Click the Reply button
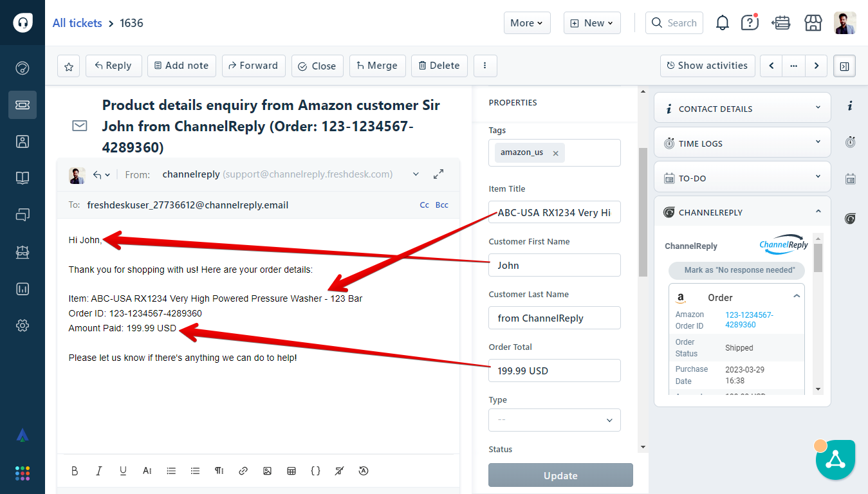This screenshot has height=494, width=868. click(x=113, y=66)
